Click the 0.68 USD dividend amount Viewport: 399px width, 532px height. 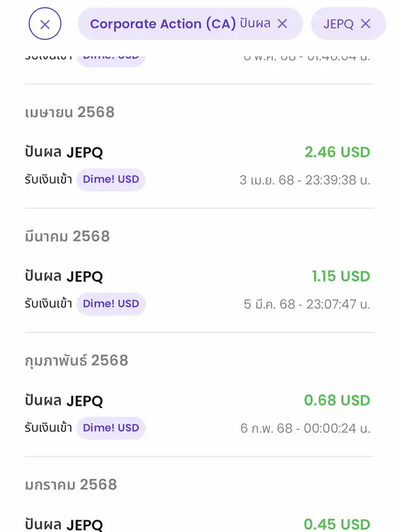click(337, 400)
